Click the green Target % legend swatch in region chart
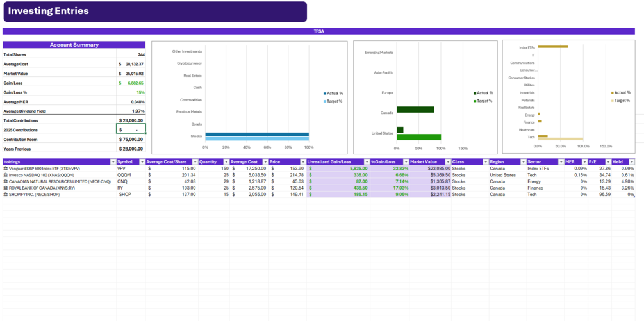The width and height of the screenshot is (644, 321). (x=475, y=101)
